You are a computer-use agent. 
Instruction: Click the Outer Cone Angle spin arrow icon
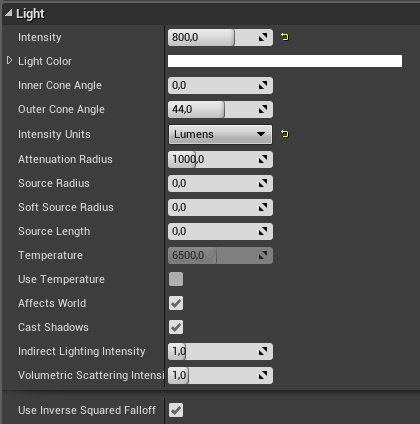[x=263, y=109]
